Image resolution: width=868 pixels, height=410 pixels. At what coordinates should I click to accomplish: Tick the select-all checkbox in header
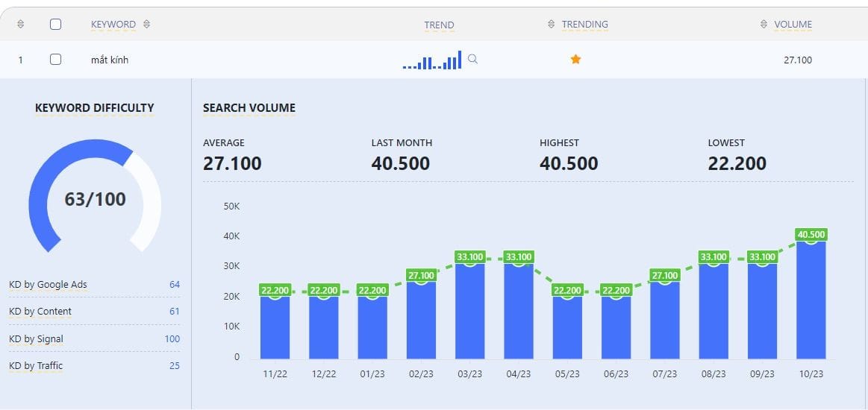[55, 25]
